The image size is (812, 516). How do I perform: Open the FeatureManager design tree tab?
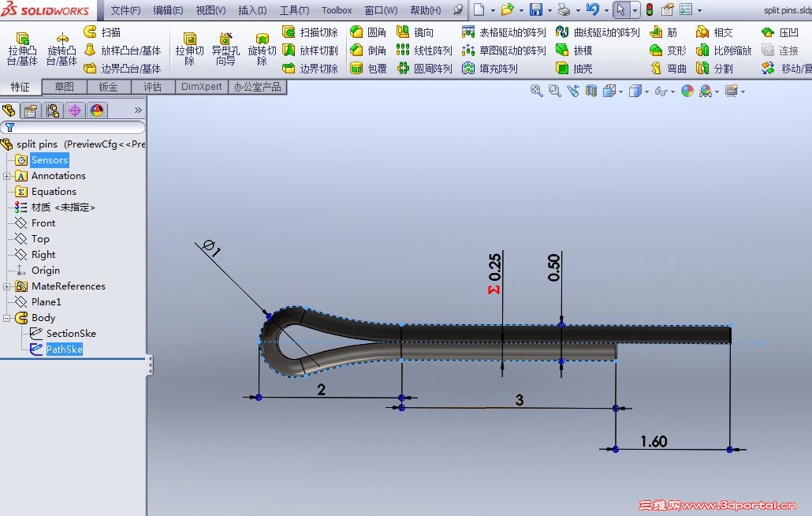pos(9,110)
